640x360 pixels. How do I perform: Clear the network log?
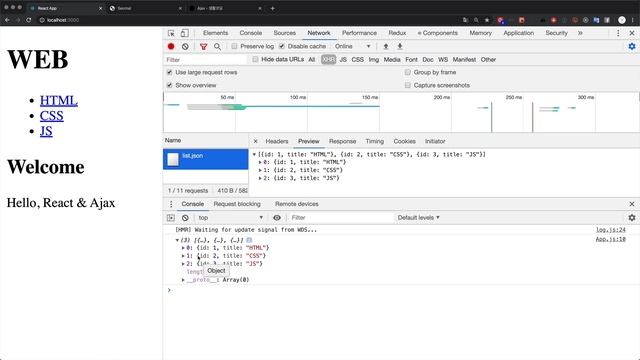(185, 47)
